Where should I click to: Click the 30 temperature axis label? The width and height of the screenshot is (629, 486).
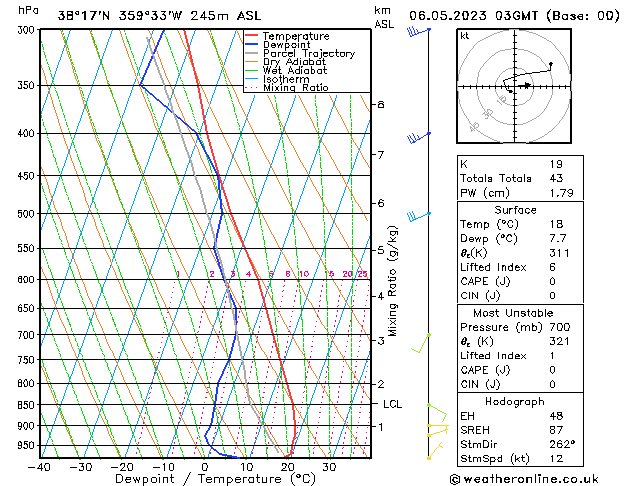click(x=329, y=467)
